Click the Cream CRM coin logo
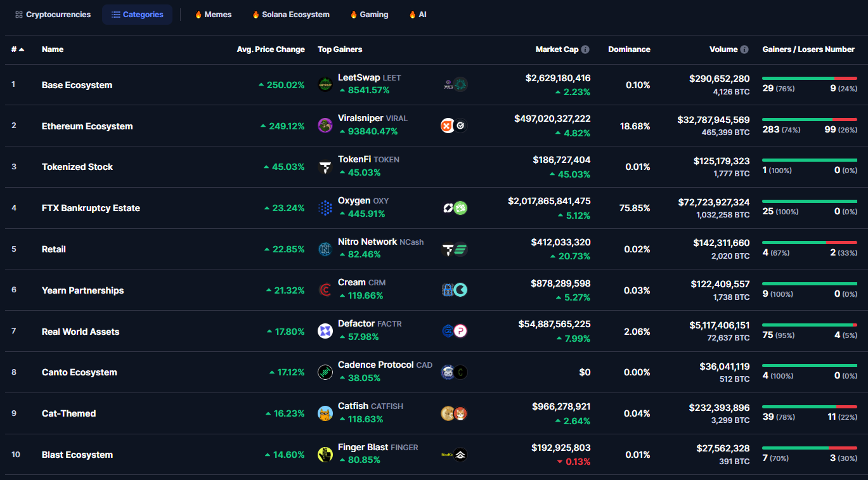The height and width of the screenshot is (480, 868). [x=325, y=290]
